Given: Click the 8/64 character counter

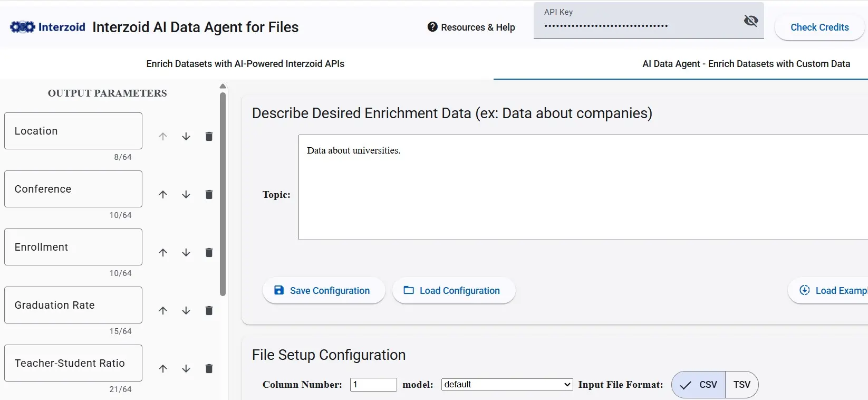Looking at the screenshot, I should click(x=123, y=157).
